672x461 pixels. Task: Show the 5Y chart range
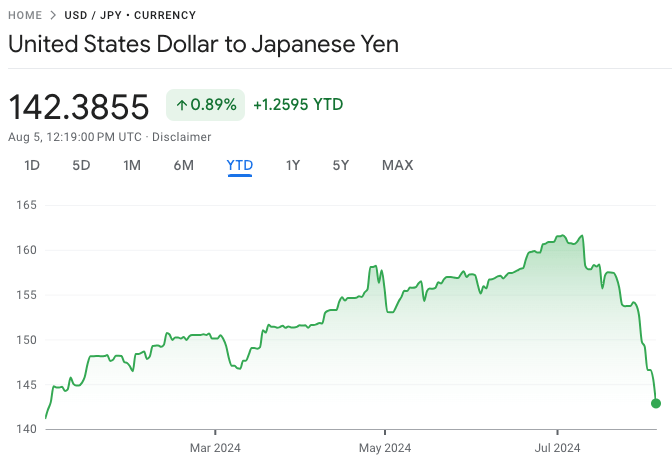click(x=341, y=165)
